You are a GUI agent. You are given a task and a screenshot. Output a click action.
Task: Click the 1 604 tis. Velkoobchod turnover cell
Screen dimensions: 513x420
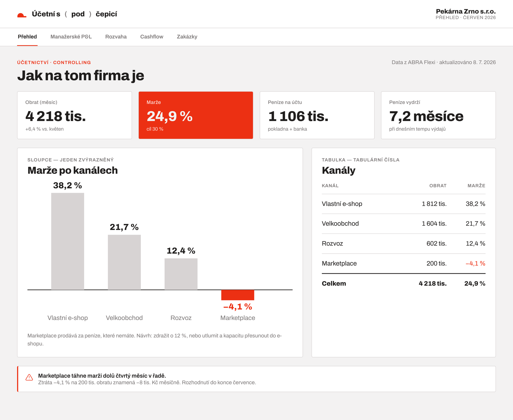434,224
